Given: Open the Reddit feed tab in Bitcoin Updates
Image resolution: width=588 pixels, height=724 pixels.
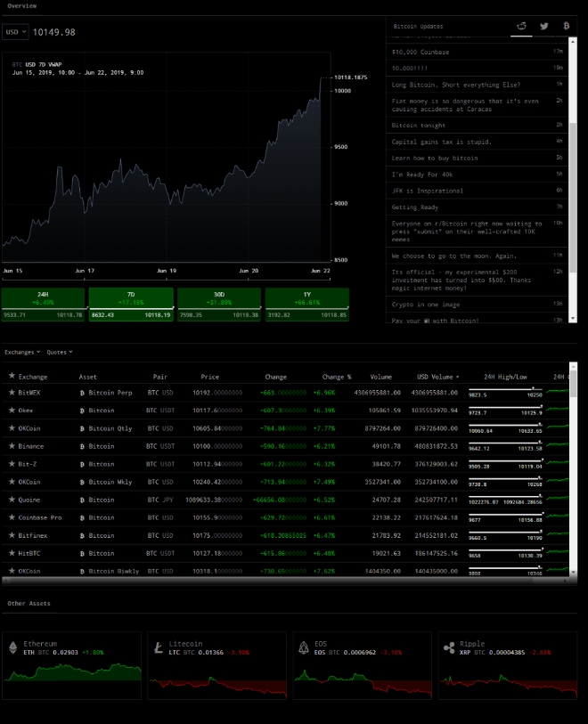Looking at the screenshot, I should pos(521,27).
